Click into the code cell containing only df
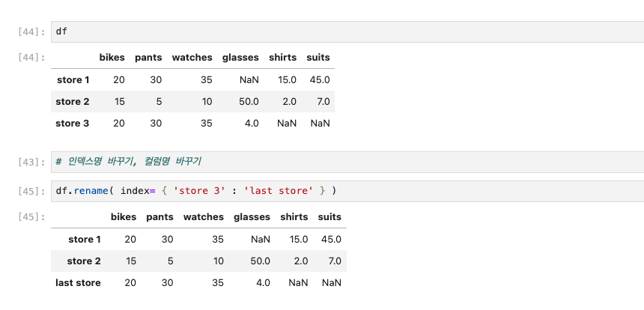The image size is (644, 310). pyautogui.click(x=347, y=31)
